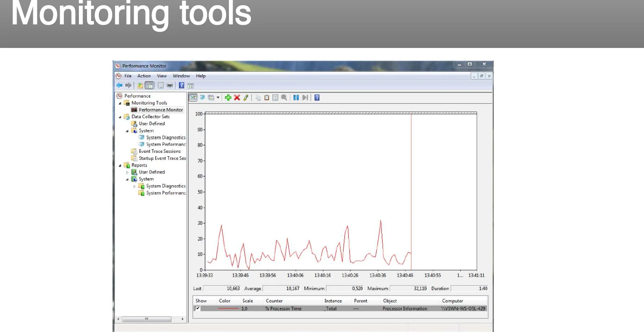The image size is (644, 332).
Task: Select Reports in the tree
Action: (x=139, y=165)
